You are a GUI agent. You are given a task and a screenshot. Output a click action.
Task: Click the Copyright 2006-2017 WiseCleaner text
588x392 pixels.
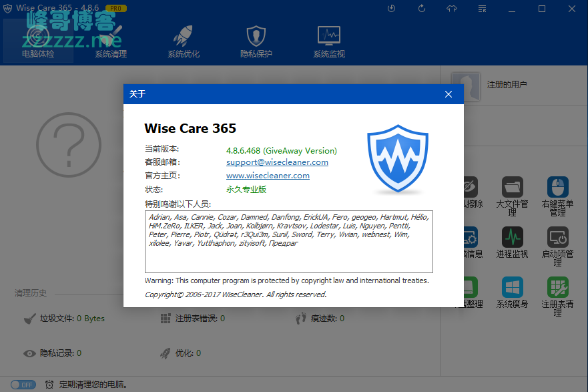(236, 295)
